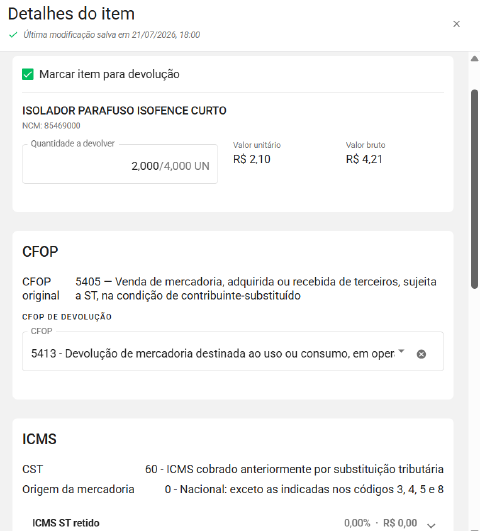Click the Quantidade a devolver field
This screenshot has width=480, height=531.
point(120,164)
